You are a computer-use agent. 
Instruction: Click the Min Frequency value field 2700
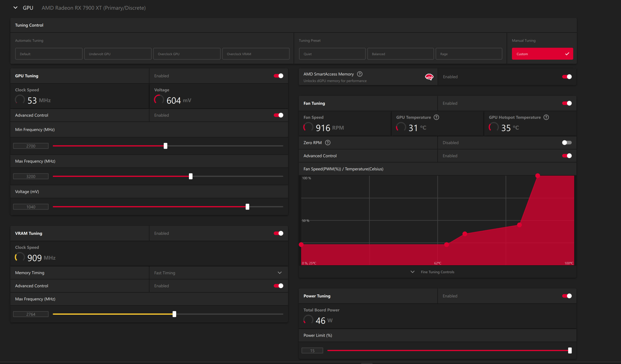[31, 146]
